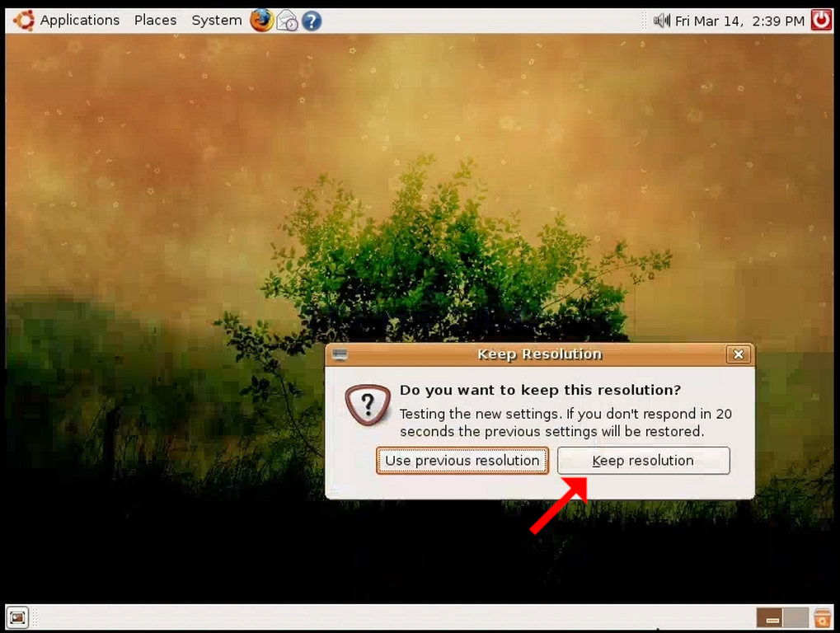Screen dimensions: 840x633
Task: Choose Use previous resolution button
Action: tap(462, 461)
